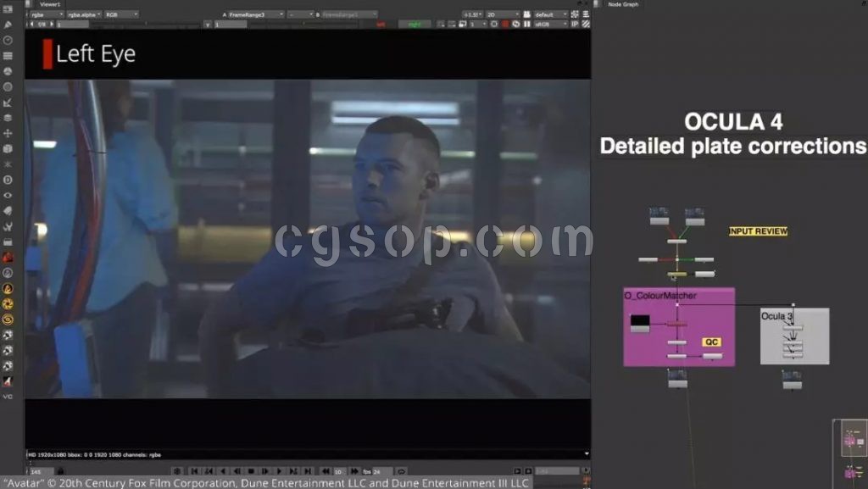The width and height of the screenshot is (868, 489).
Task: Open the Keyer nodes menu
Action: pyautogui.click(x=8, y=103)
